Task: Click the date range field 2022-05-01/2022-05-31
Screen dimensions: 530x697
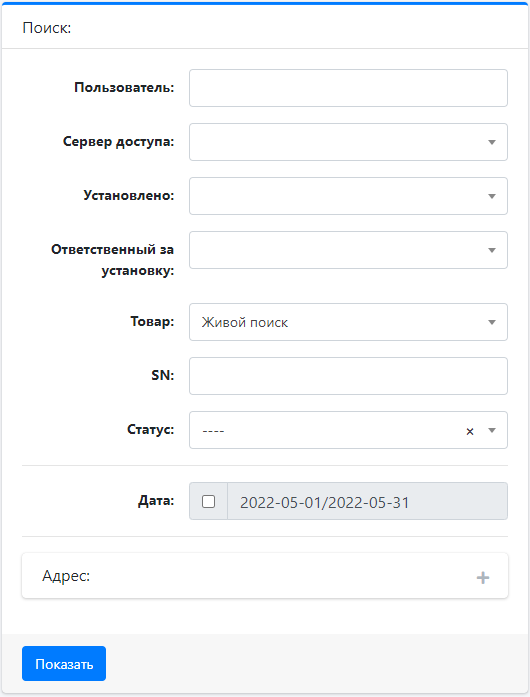Action: [367, 501]
